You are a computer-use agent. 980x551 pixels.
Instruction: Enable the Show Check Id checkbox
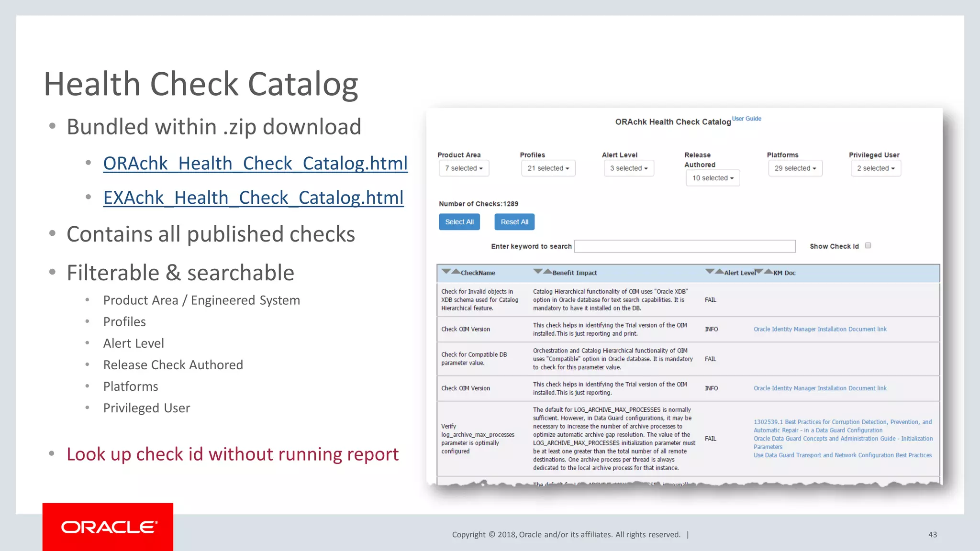868,245
